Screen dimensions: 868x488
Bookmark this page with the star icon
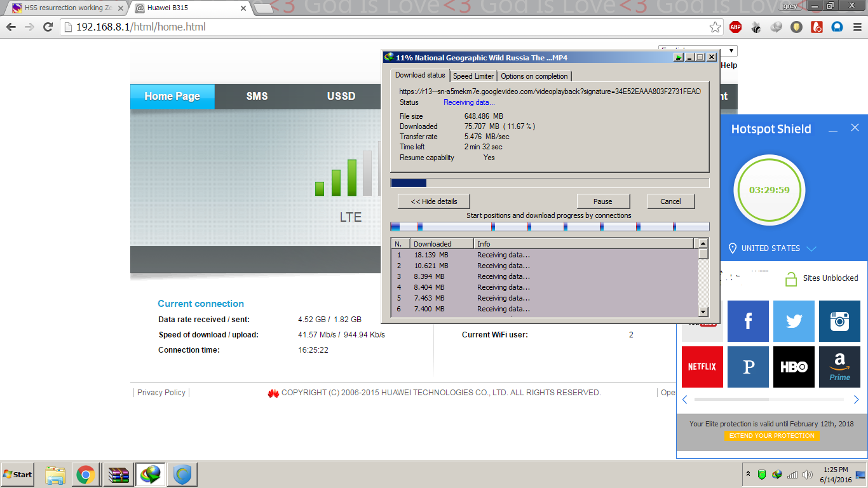coord(715,27)
